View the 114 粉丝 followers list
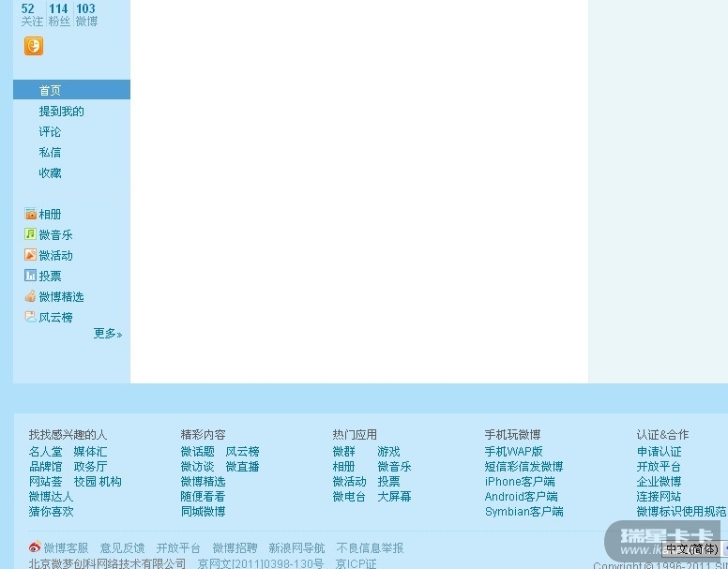 tap(59, 14)
